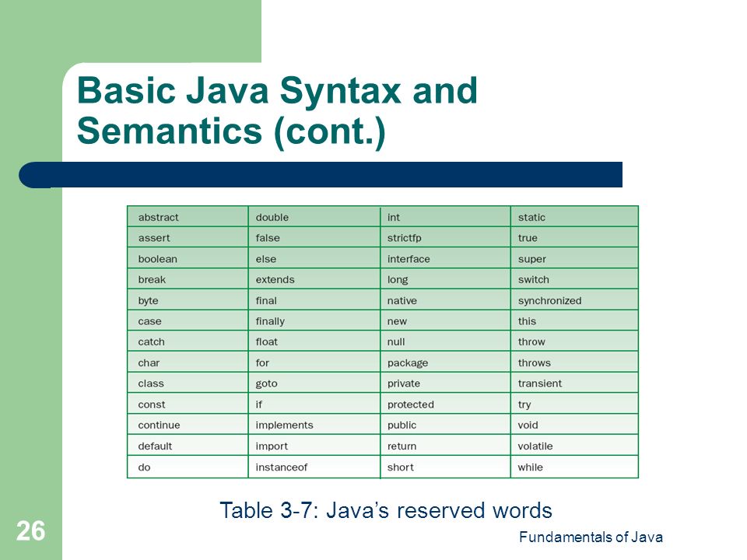Click the 'float' table entry

point(314,341)
